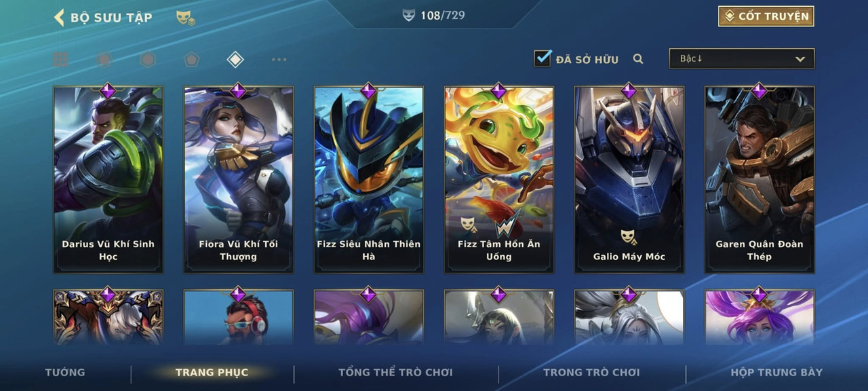Viewport: 868px width, 391px height.
Task: Click the golden masks icon near title
Action: coord(186,18)
